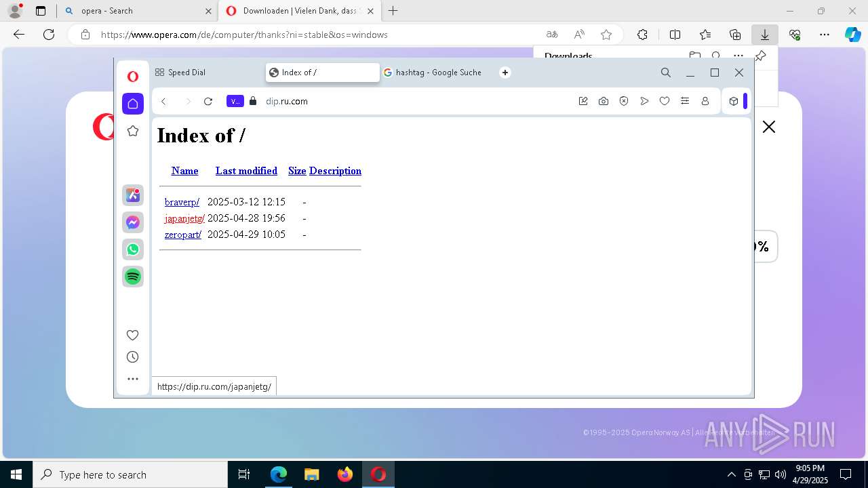Toggle Edge read aloud icon
The width and height of the screenshot is (868, 488).
(x=579, y=35)
